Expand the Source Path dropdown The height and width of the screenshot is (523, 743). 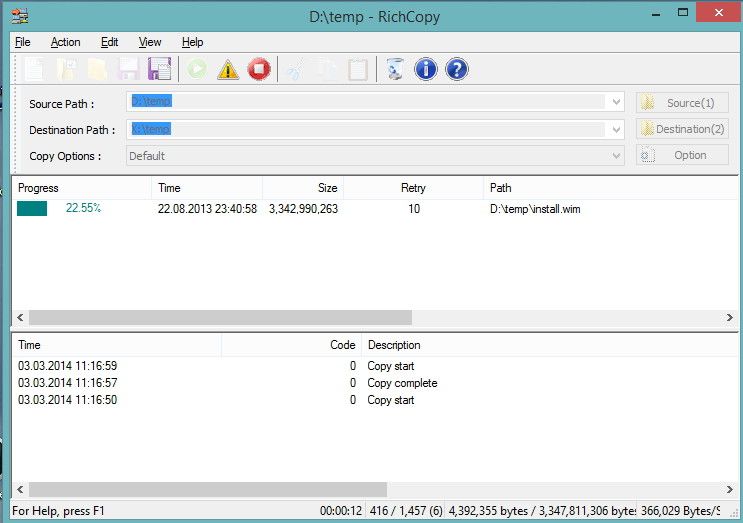point(616,102)
